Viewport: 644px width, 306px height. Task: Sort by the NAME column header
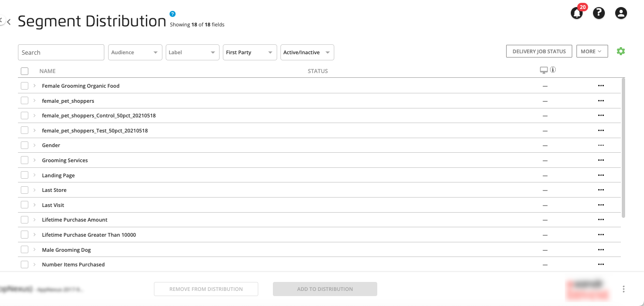(48, 71)
